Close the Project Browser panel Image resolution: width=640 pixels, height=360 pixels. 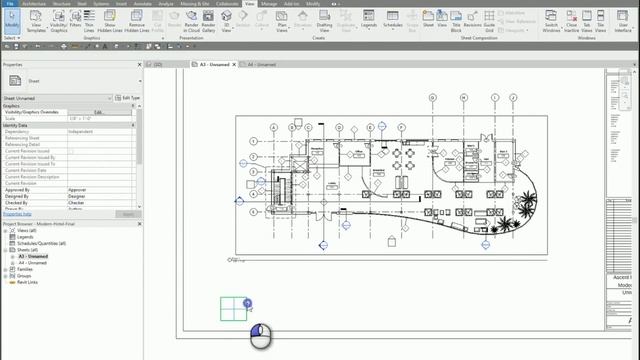click(139, 224)
